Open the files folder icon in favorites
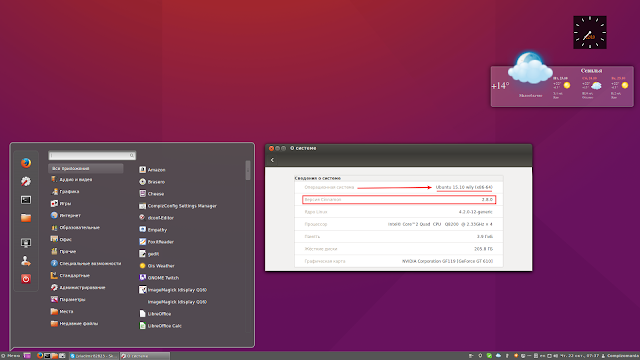The width and height of the screenshot is (640, 360). (x=26, y=218)
